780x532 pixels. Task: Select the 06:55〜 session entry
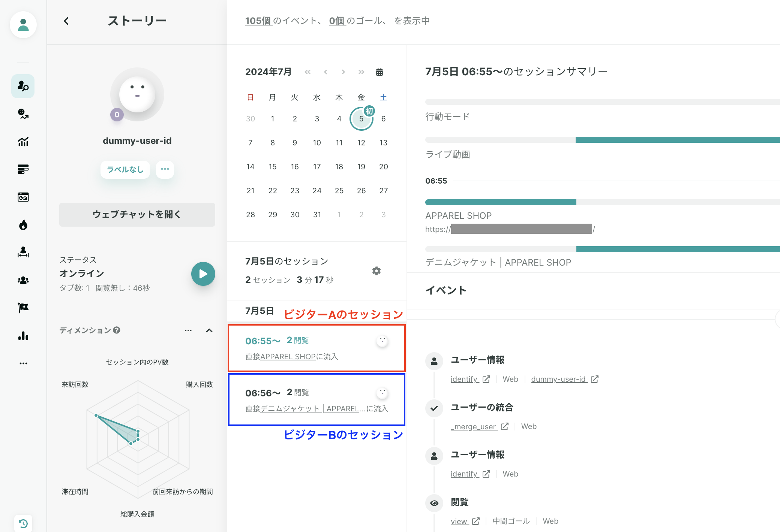pyautogui.click(x=316, y=348)
